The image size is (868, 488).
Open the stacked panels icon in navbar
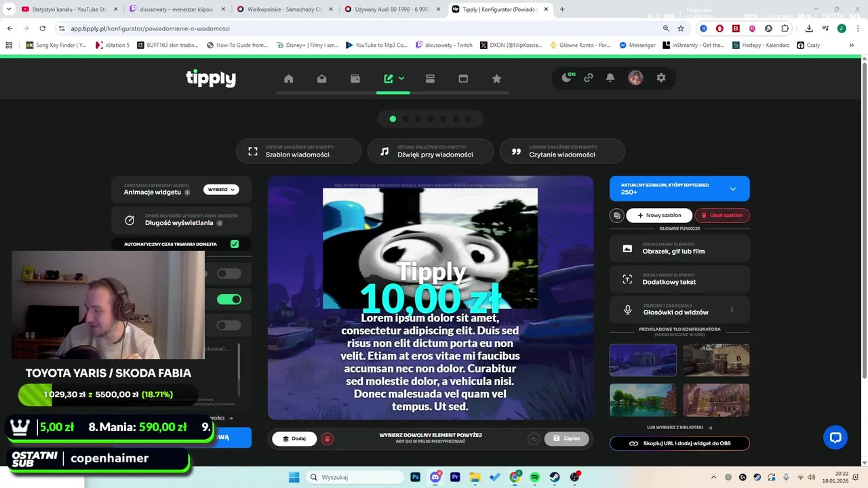[x=430, y=79]
